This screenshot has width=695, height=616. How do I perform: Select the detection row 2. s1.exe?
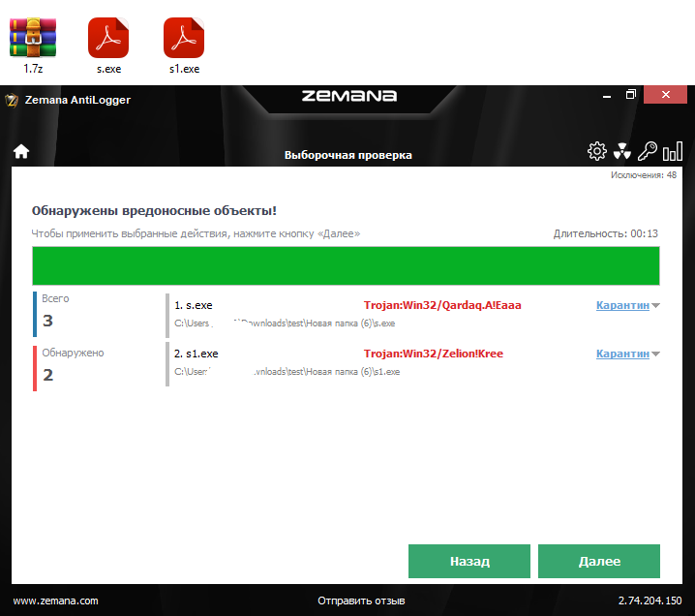point(412,363)
